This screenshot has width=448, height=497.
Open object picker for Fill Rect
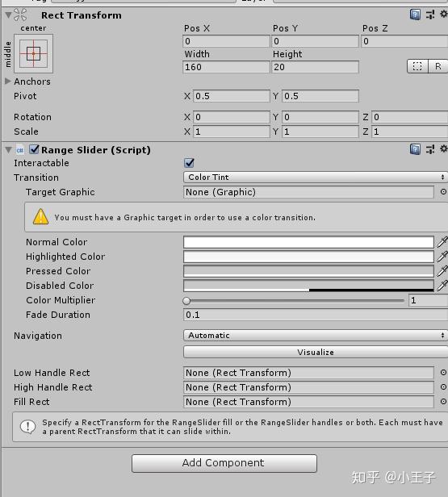443,402
